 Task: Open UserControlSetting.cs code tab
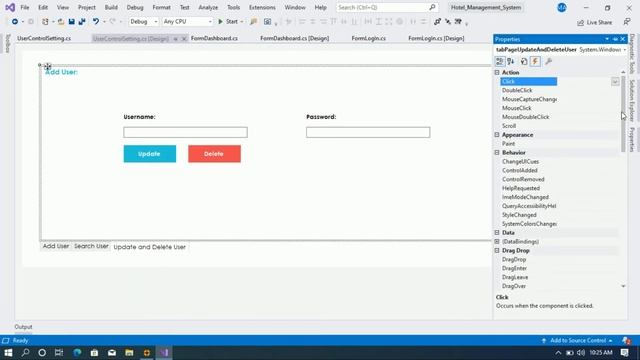pos(44,38)
